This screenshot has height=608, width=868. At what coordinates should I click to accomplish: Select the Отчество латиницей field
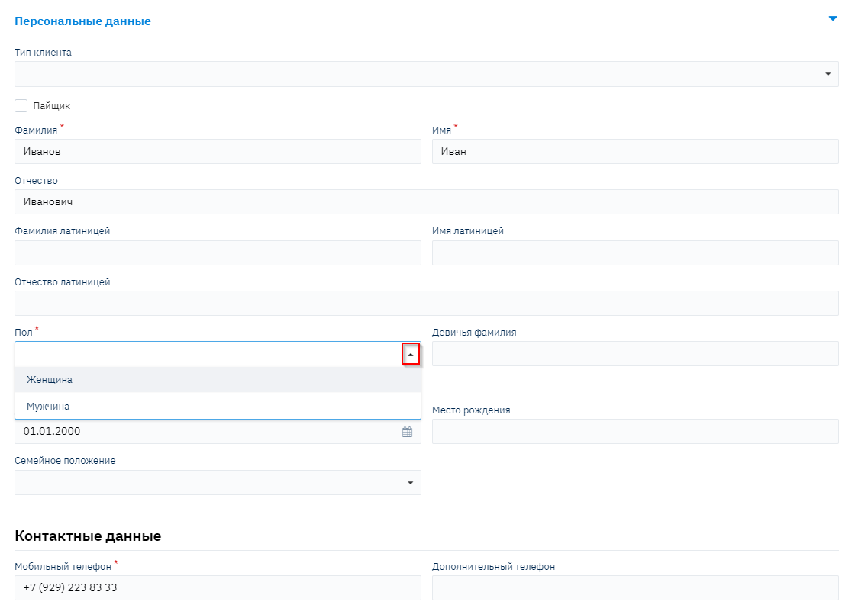(x=426, y=304)
